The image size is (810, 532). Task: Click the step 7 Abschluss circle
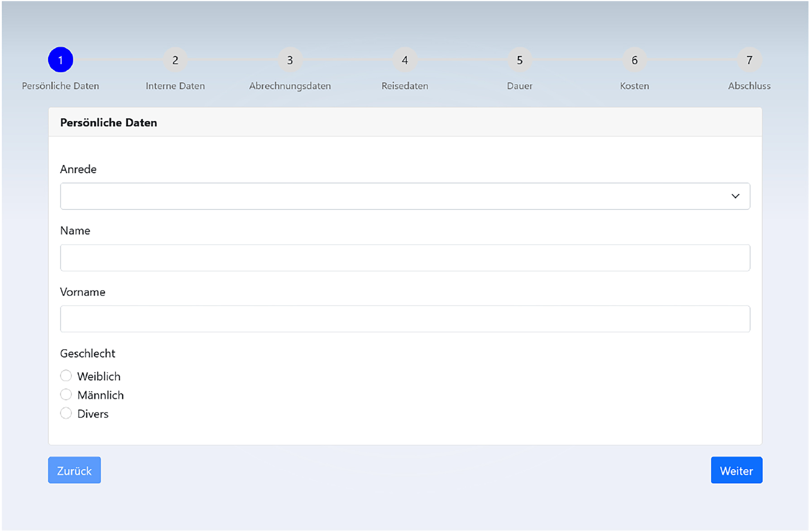(749, 59)
